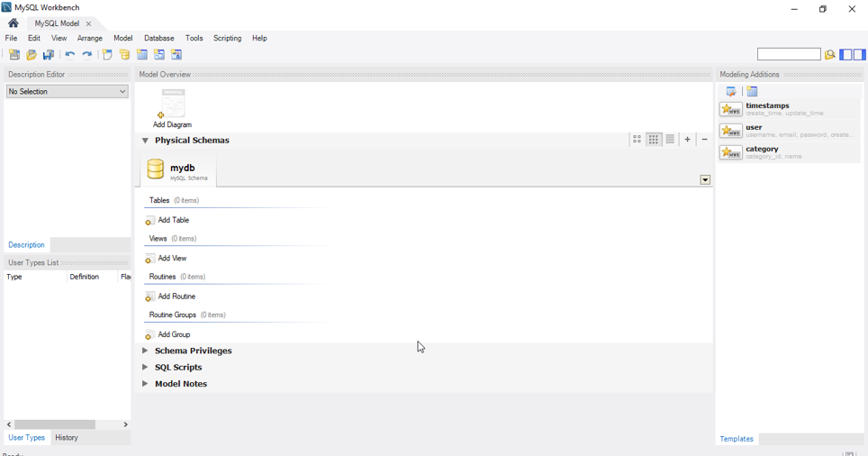Viewport: 868px width, 456px height.
Task: Redo action toolbar icon
Action: pos(87,54)
